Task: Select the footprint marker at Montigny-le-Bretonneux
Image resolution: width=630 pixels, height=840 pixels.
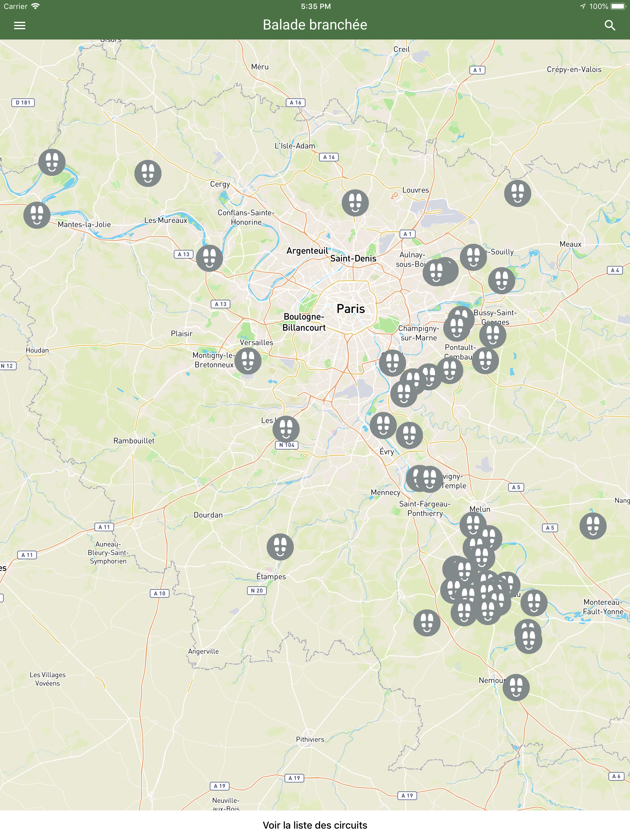Action: click(x=248, y=361)
